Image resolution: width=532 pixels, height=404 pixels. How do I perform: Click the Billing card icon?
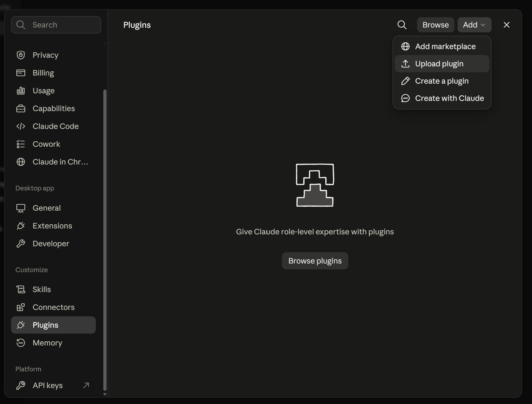(21, 73)
